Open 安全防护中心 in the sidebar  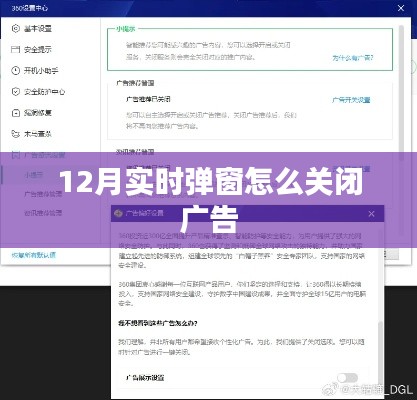click(x=44, y=91)
